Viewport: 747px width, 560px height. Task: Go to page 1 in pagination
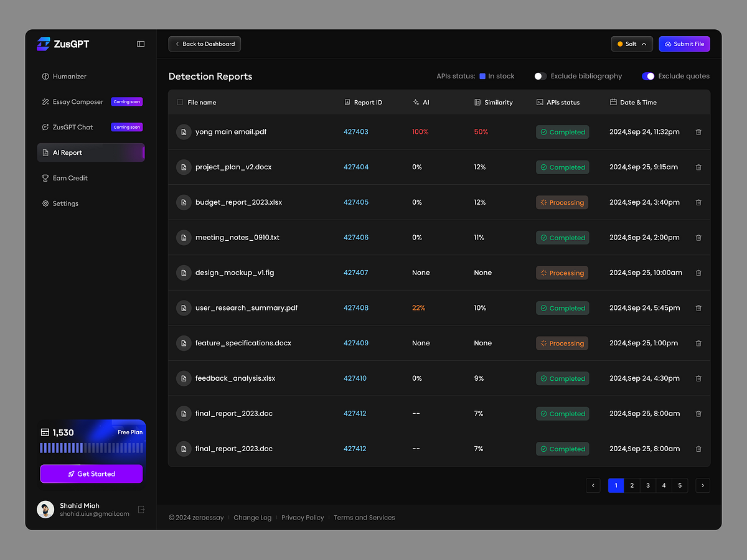(616, 485)
